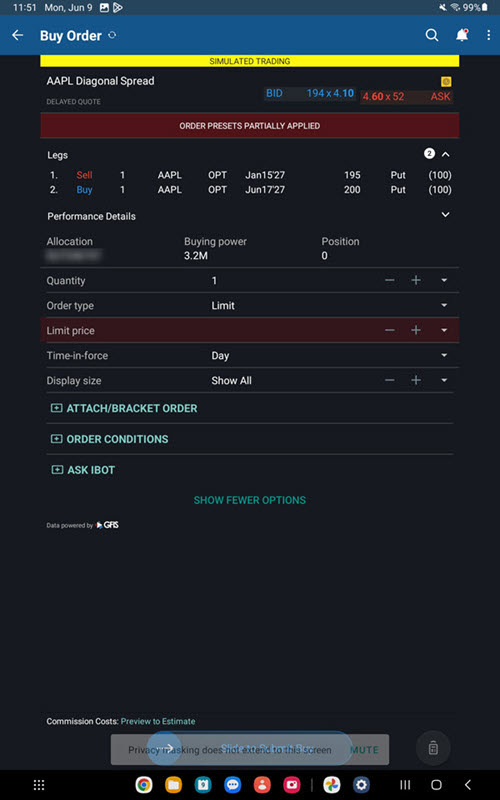
Task: Tap the refresh icon beside Buy Order
Action: pyautogui.click(x=112, y=35)
